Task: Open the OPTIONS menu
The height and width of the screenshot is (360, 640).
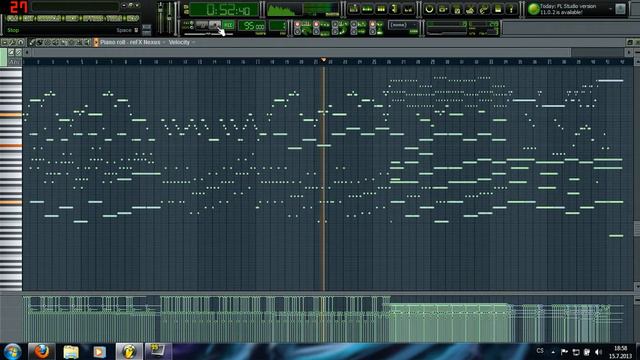Action: [x=92, y=18]
